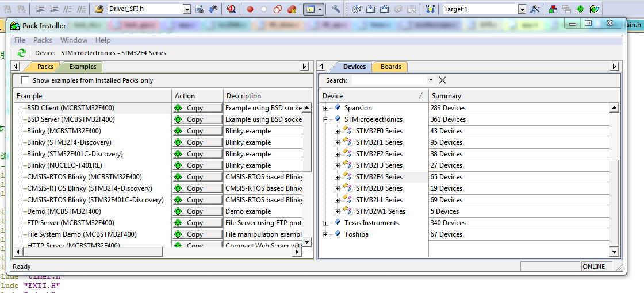Select the STM32L1 Series tree row
Viewport: 644px width, 293px height.
pos(379,200)
